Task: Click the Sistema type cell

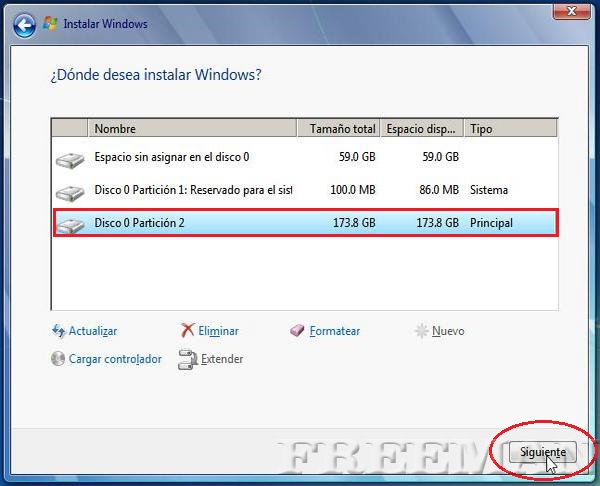Action: tap(489, 190)
